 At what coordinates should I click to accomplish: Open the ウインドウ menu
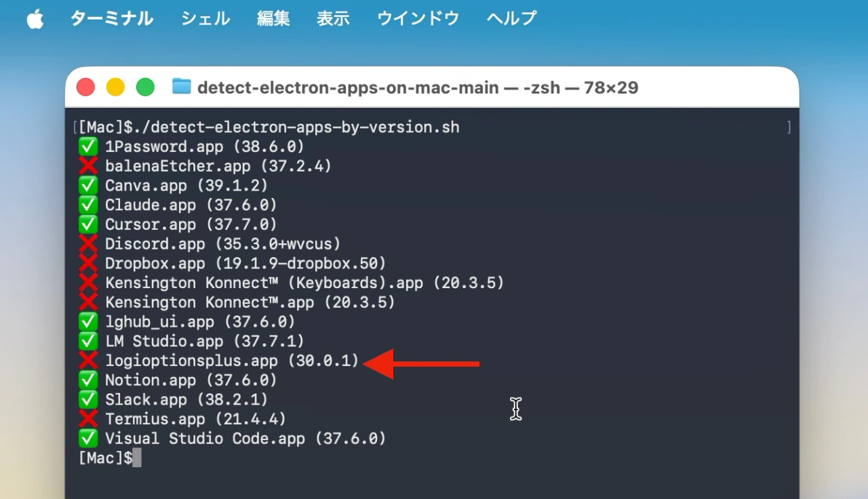click(418, 18)
